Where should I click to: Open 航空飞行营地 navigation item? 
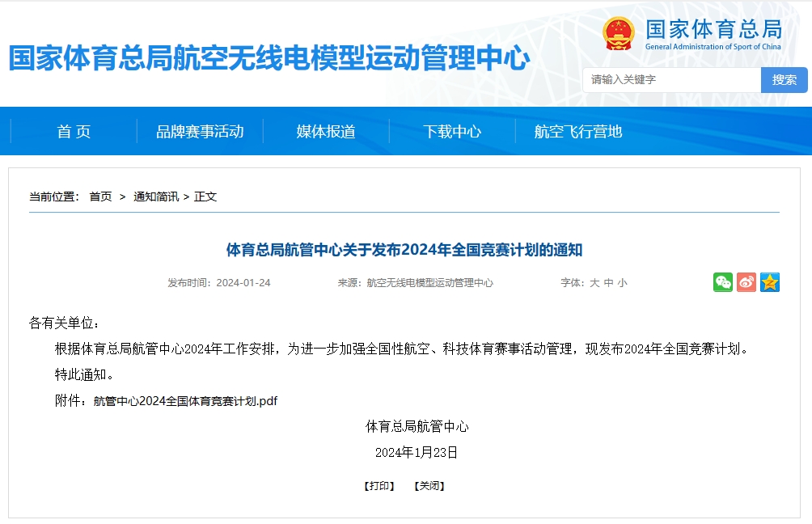tap(578, 132)
